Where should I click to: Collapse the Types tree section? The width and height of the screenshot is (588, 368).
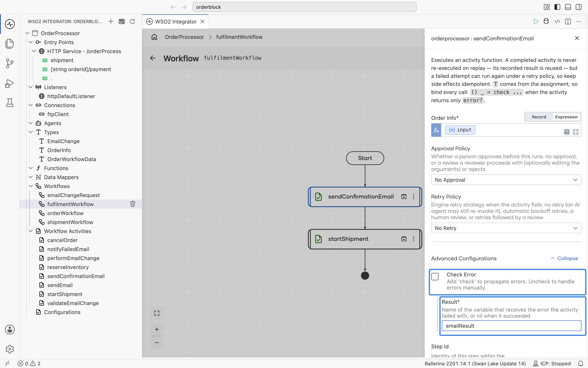tap(31, 132)
